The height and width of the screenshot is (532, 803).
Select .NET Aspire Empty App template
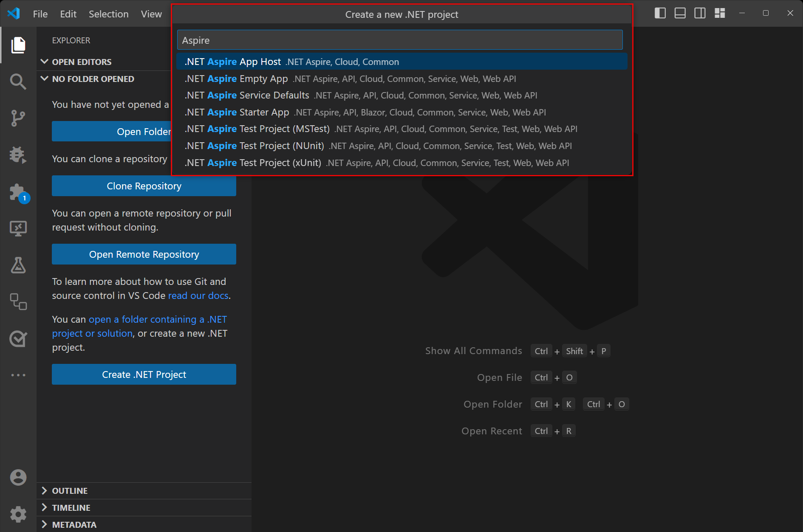coord(402,79)
